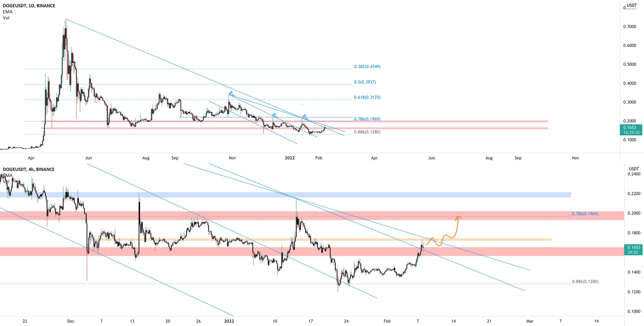Click 0.2200 on the 4h price axis
The height and width of the screenshot is (326, 644).
coord(634,194)
